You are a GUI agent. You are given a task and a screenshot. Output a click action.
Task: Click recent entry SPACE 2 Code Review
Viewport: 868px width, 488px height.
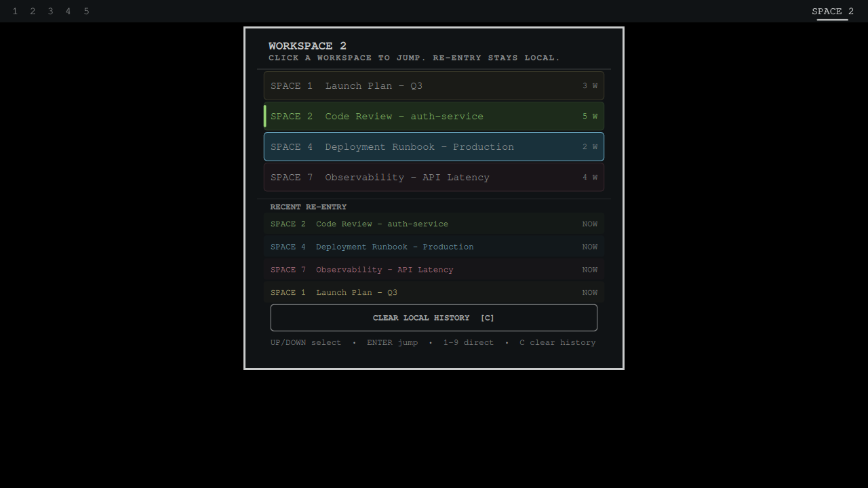pyautogui.click(x=434, y=224)
